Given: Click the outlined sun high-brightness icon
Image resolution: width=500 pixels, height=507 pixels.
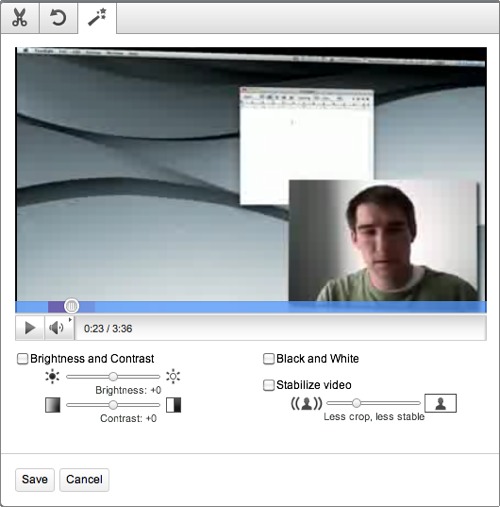Looking at the screenshot, I should click(173, 377).
